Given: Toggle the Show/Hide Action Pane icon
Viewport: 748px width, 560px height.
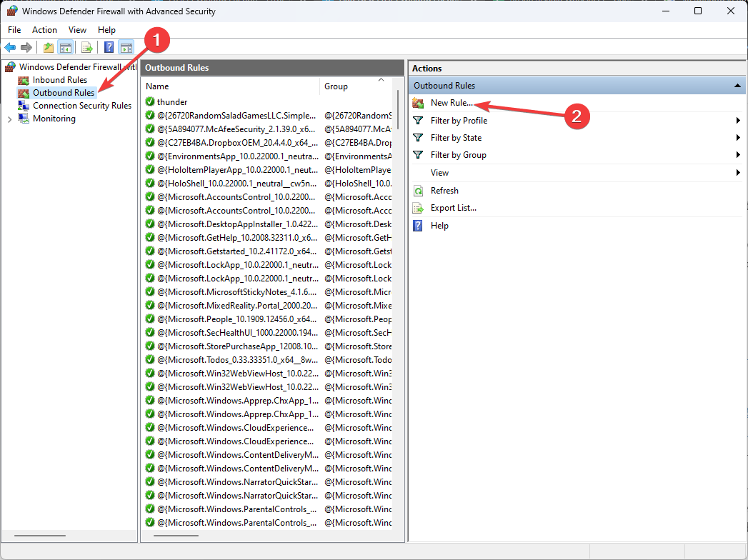Looking at the screenshot, I should [x=126, y=47].
